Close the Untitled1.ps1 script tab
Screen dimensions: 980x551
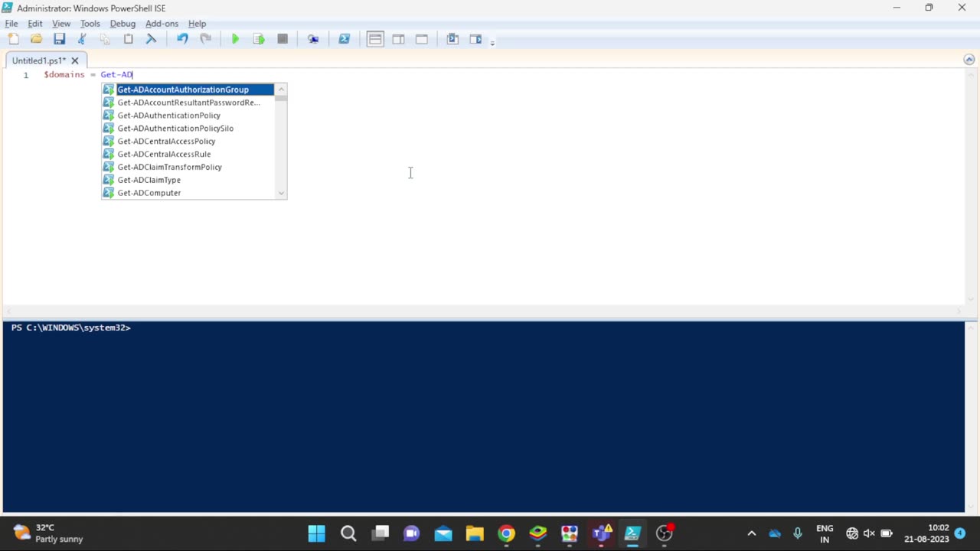(75, 60)
